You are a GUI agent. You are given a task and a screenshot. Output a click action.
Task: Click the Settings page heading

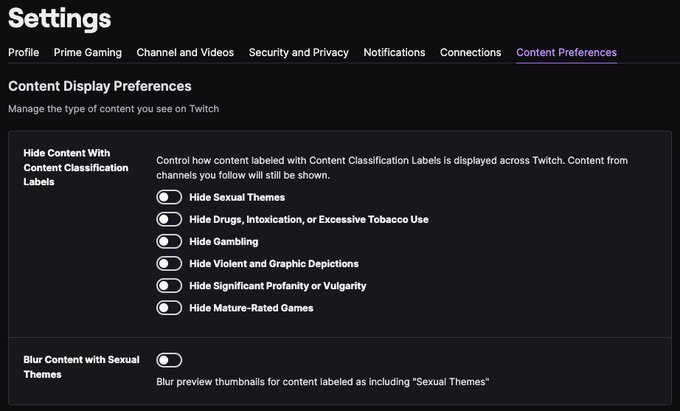[60, 19]
